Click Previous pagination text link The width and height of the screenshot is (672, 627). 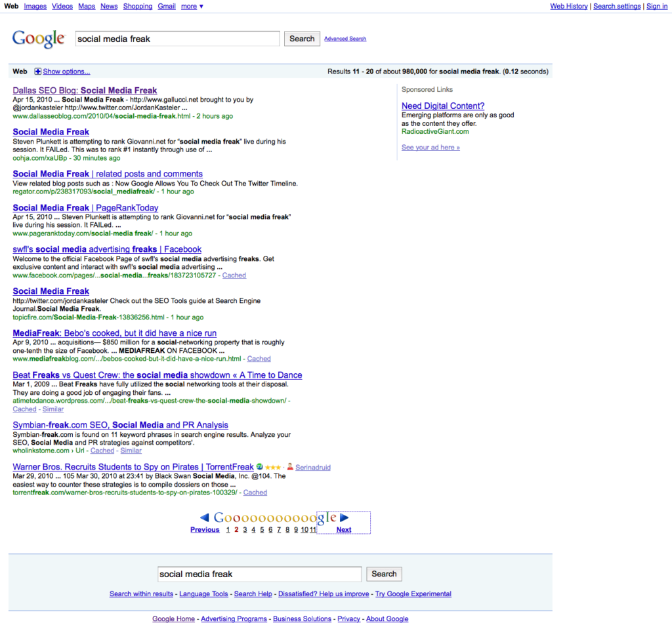click(x=205, y=530)
